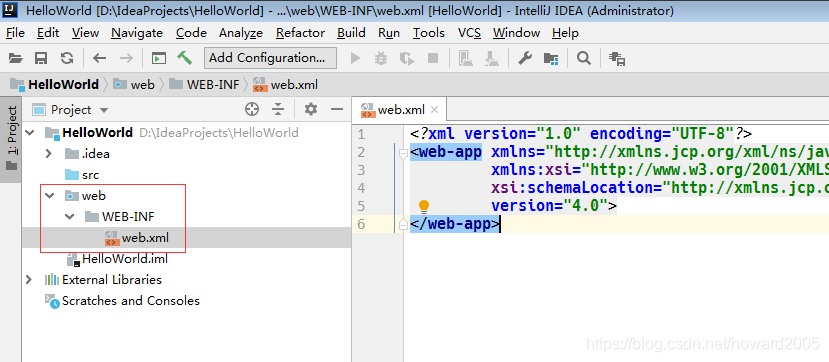The height and width of the screenshot is (362, 829).
Task: Open the Add Configuration selector
Action: [270, 58]
